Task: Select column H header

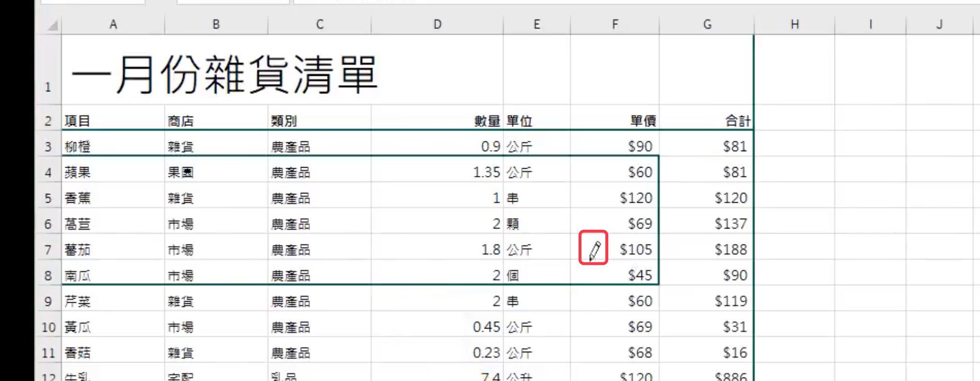Action: point(795,24)
